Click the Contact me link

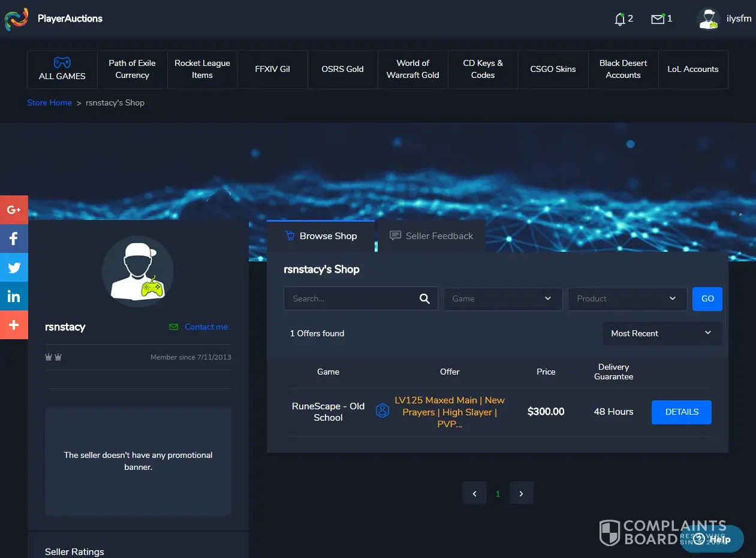click(206, 327)
